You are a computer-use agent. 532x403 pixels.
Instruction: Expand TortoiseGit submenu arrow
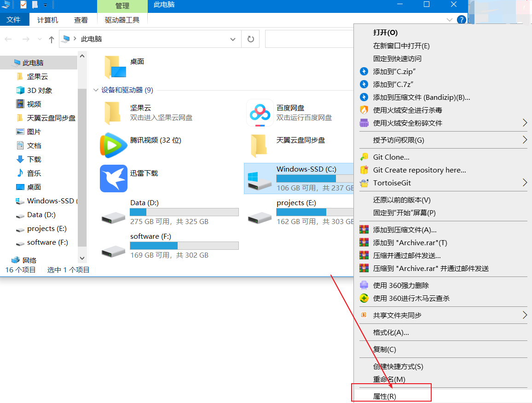(x=525, y=183)
